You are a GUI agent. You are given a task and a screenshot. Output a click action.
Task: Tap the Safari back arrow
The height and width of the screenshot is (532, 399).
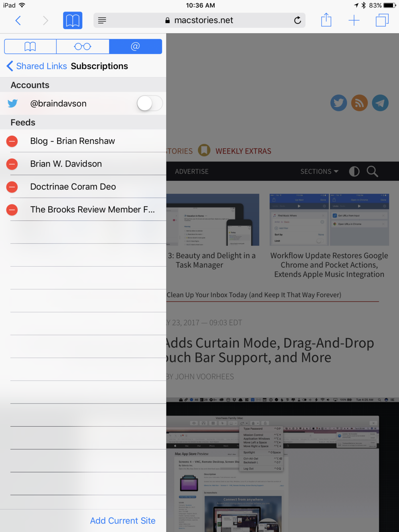[18, 20]
